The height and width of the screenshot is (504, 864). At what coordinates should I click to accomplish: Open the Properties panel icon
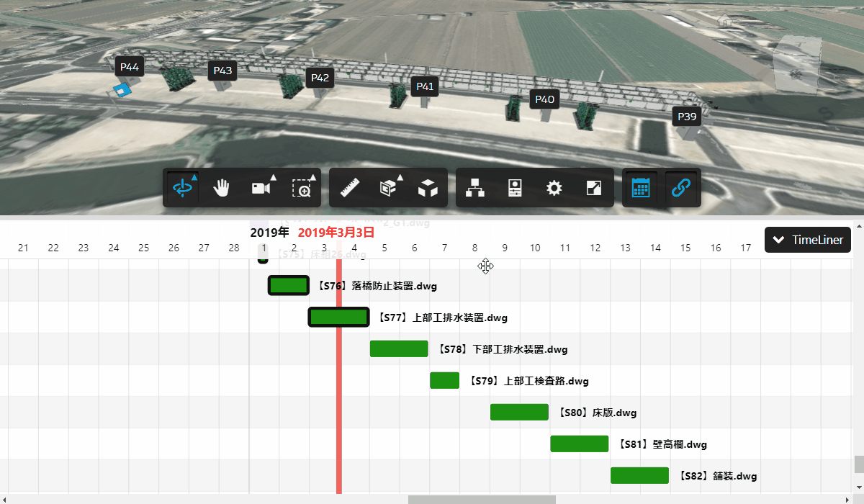pos(514,189)
